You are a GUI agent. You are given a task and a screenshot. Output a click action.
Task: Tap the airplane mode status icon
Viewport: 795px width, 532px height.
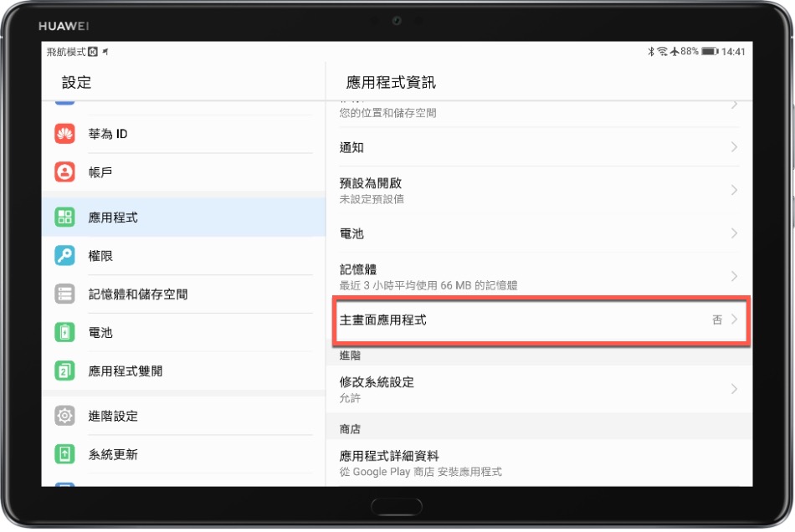click(x=674, y=51)
